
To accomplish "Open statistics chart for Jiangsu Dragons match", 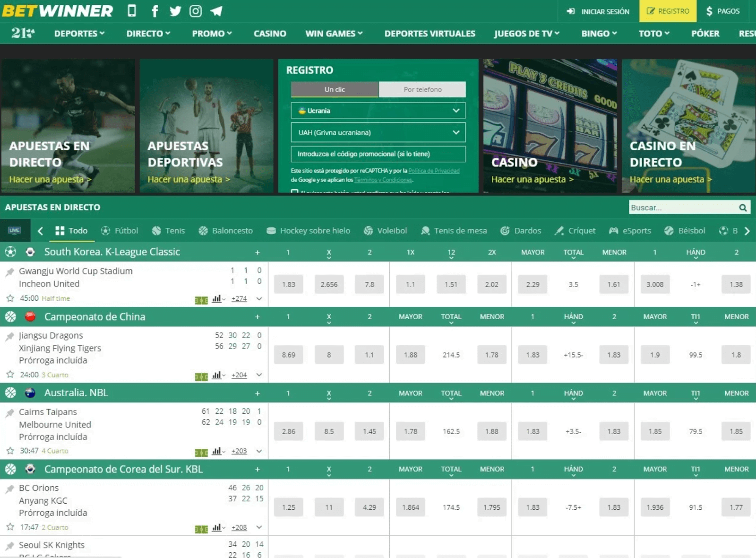I will coord(216,375).
